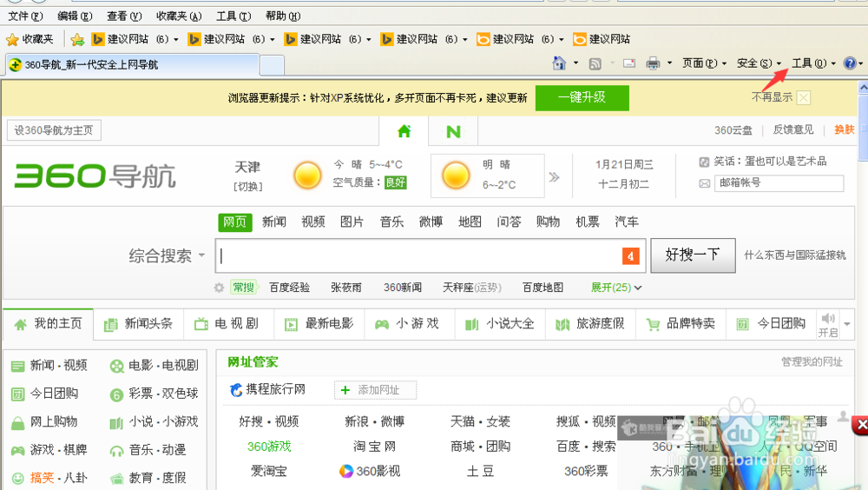Expand the Home button dropdown arrow
Image resolution: width=868 pixels, height=490 pixels.
pos(575,63)
